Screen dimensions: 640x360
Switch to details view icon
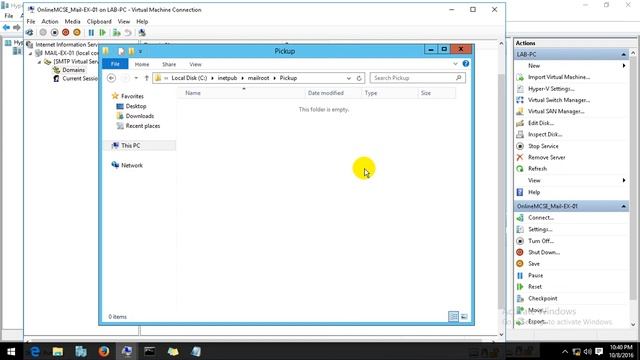[x=453, y=317]
